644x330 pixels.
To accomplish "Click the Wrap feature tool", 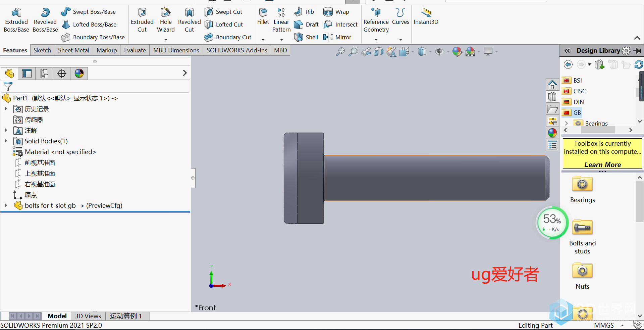I will pyautogui.click(x=336, y=12).
